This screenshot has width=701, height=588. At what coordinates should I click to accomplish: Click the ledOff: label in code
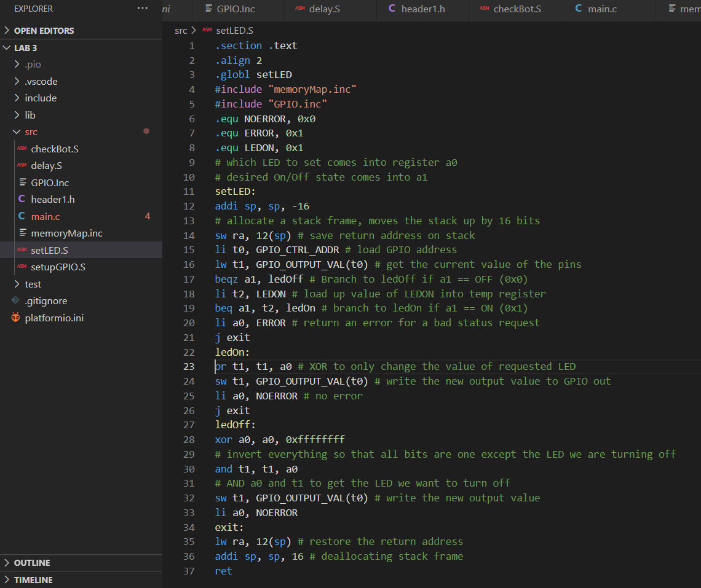point(235,425)
